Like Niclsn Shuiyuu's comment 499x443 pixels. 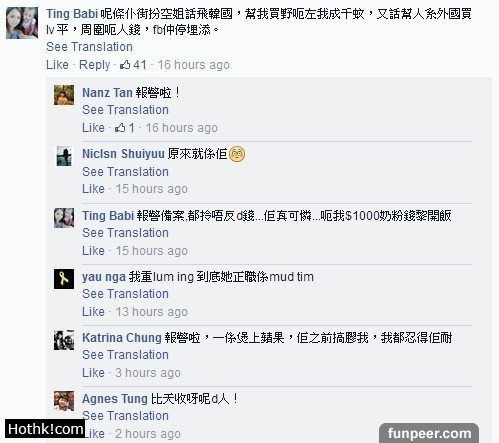click(93, 189)
